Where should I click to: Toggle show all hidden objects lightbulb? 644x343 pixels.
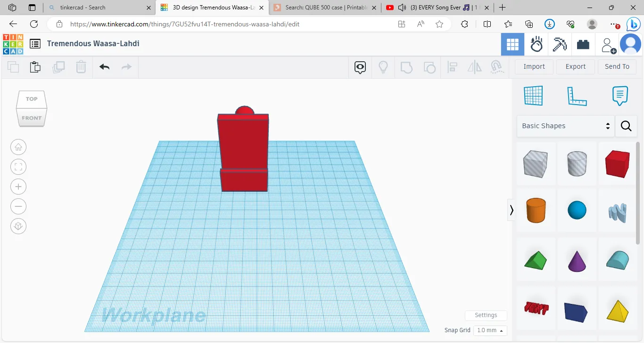(x=383, y=67)
